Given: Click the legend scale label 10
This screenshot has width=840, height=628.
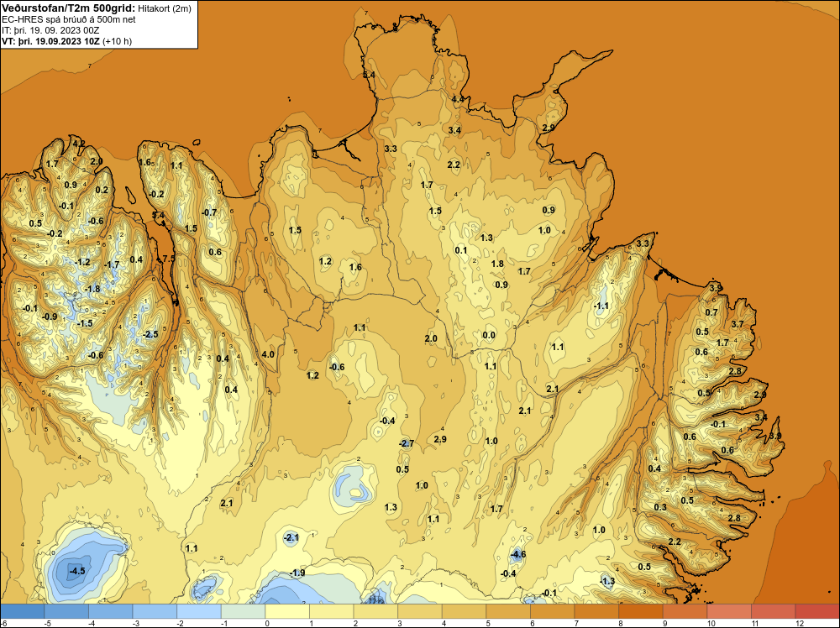Looking at the screenshot, I should 711,623.
